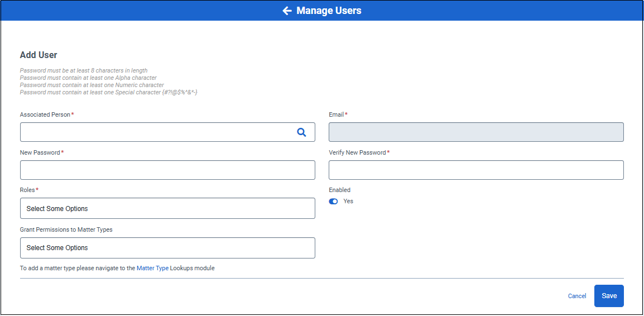
Task: Click the 'one Numeric character' password rule
Action: click(x=92, y=85)
